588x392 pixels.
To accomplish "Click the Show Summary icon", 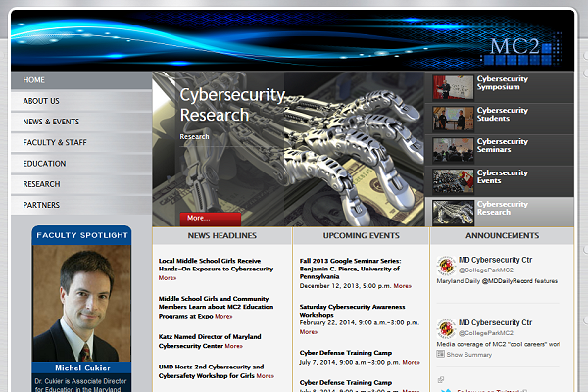I will pos(441,354).
